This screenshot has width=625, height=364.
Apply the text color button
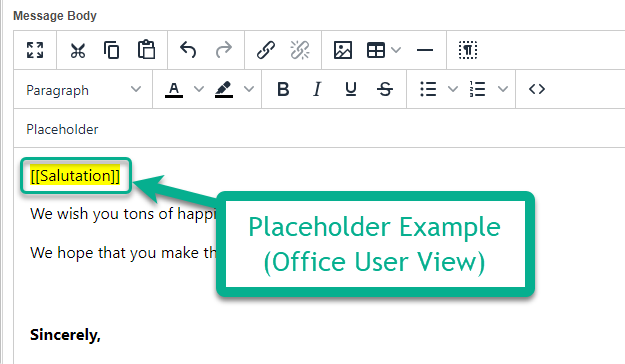[x=174, y=90]
